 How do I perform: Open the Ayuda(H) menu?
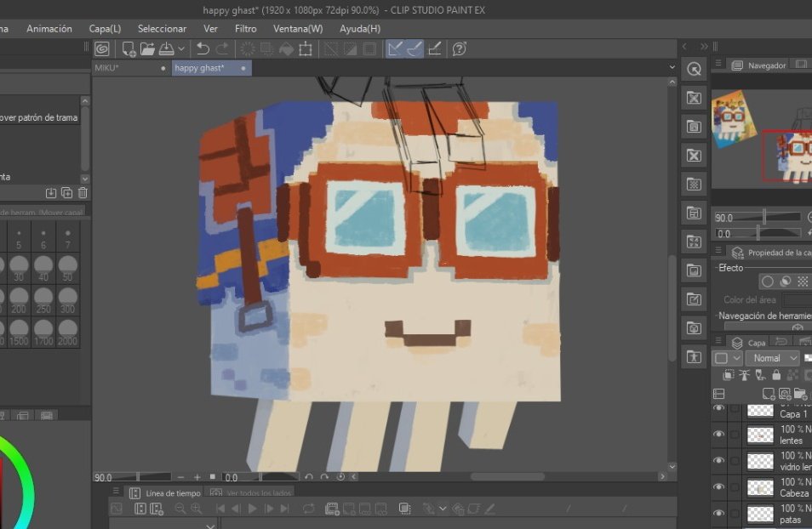[360, 29]
